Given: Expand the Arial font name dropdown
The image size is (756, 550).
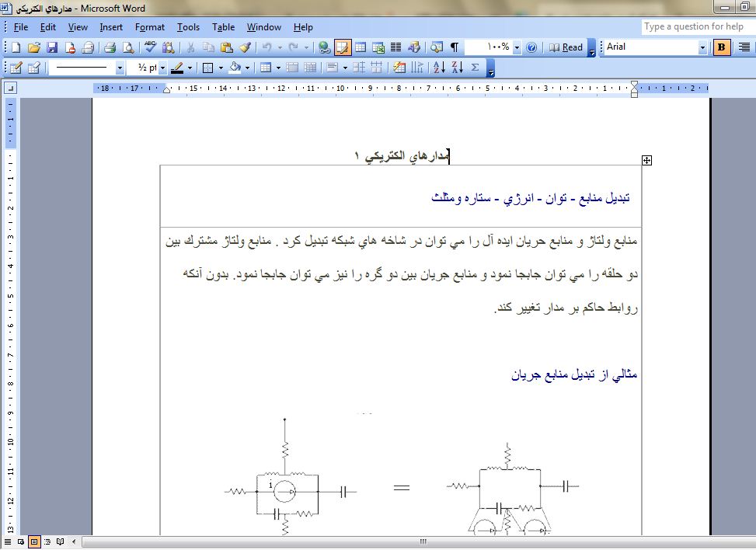Looking at the screenshot, I should pyautogui.click(x=702, y=47).
